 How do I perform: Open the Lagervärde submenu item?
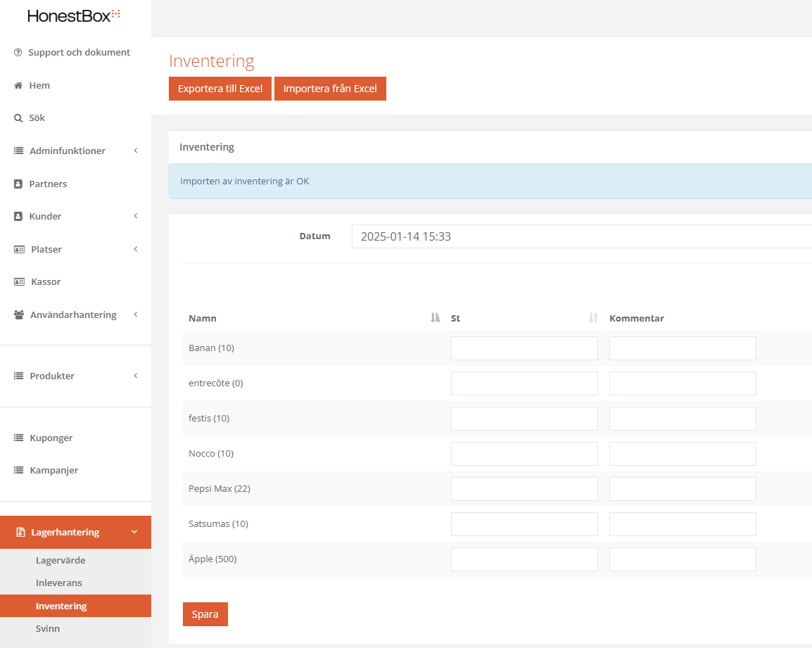click(61, 561)
